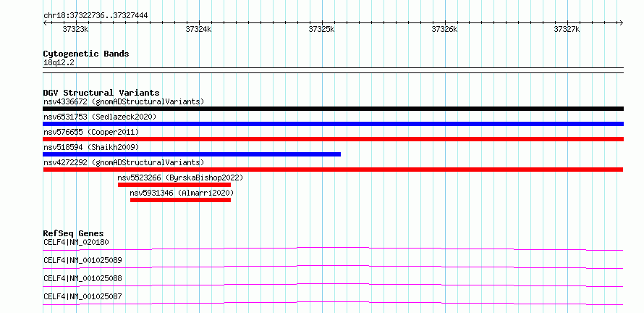Image resolution: width=644 pixels, height=313 pixels.
Task: Click the 37323k ruler tick label
Action: (75, 29)
